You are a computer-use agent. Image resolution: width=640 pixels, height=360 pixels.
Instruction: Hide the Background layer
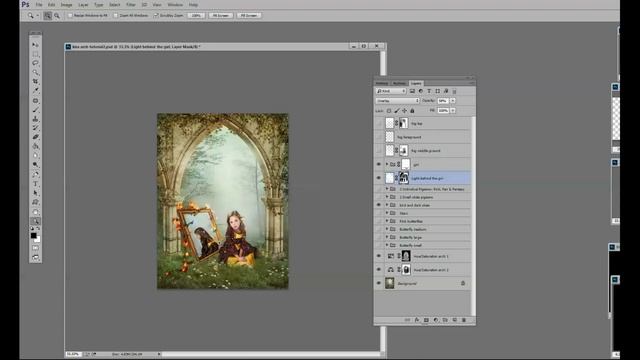point(378,283)
